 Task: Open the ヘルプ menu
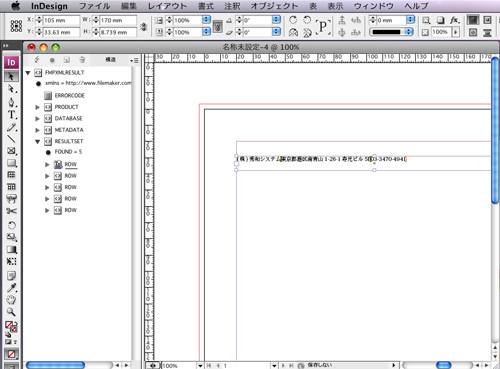416,6
